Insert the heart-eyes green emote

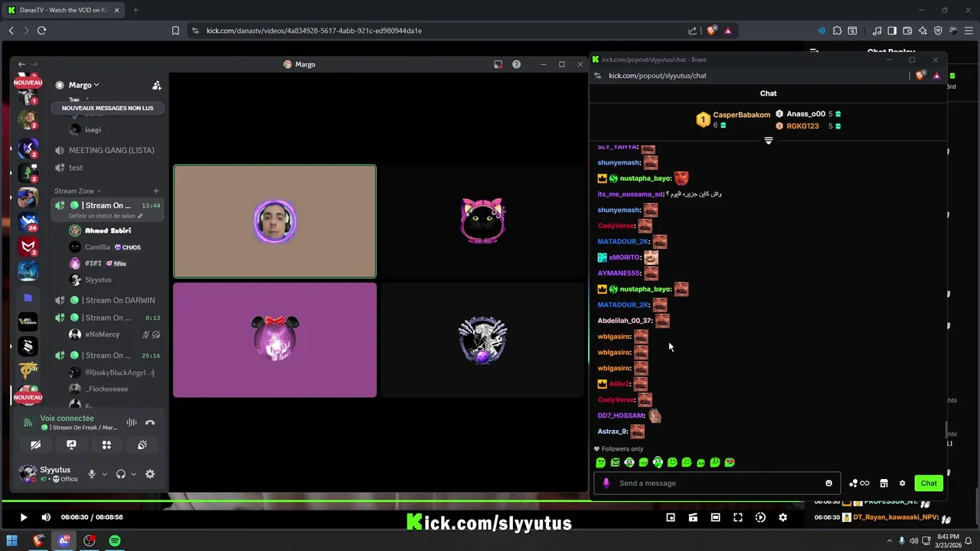(x=730, y=462)
